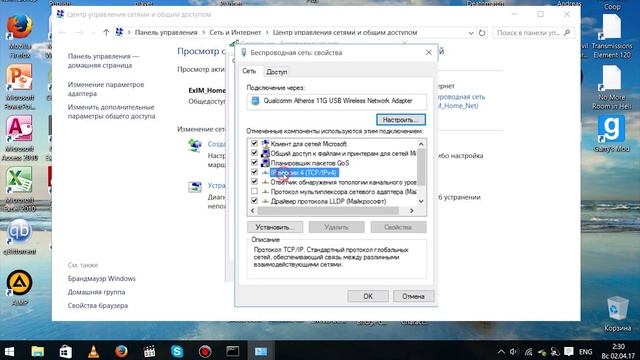Go to Панель управления домашняя страница

click(x=103, y=60)
